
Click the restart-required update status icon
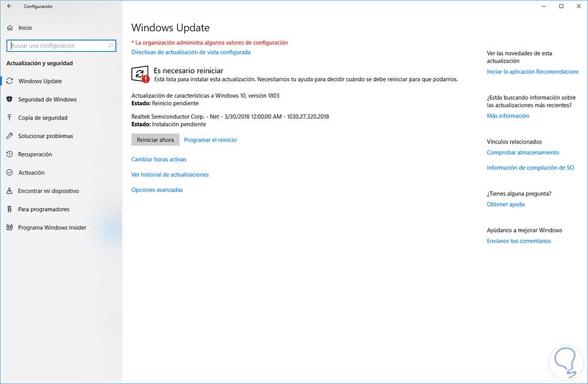click(141, 74)
